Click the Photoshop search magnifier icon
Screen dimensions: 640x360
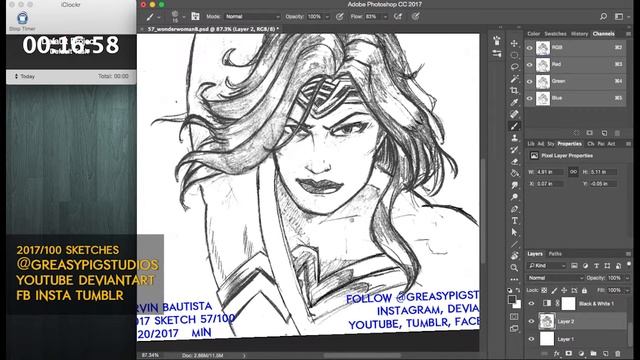point(603,16)
